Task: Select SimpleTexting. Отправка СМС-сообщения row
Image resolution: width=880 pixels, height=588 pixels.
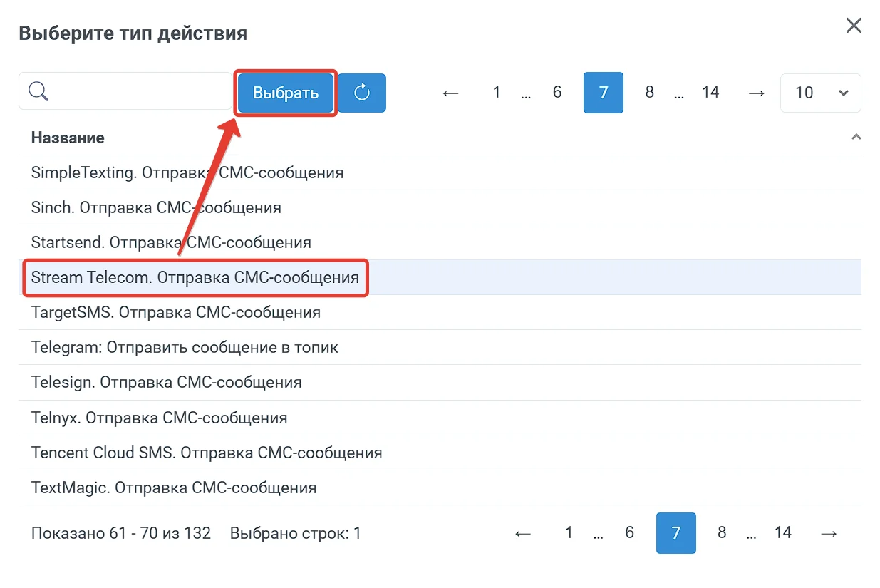Action: tap(440, 172)
